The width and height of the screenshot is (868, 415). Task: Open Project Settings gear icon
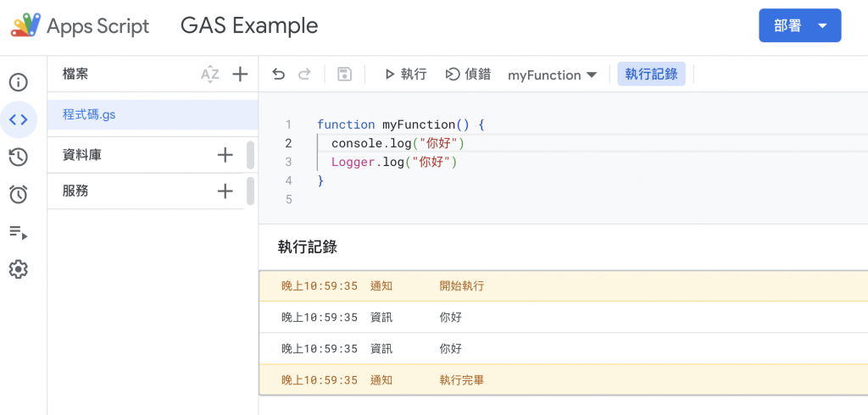tap(18, 269)
